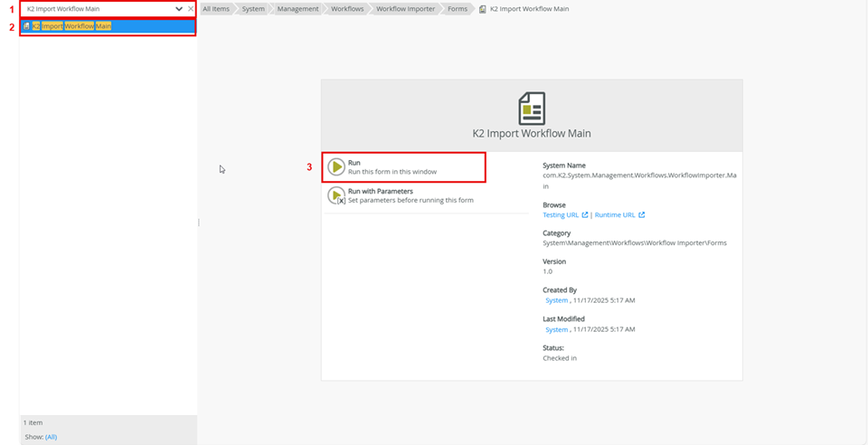The image size is (868, 445).
Task: Go to All Items in breadcrumb
Action: pyautogui.click(x=216, y=9)
